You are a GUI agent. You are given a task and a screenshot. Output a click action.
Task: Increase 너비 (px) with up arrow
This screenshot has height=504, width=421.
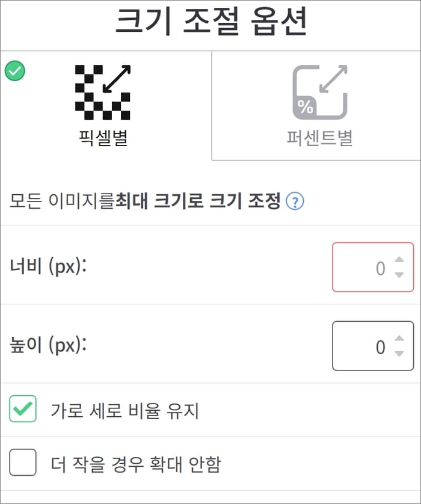click(x=399, y=259)
